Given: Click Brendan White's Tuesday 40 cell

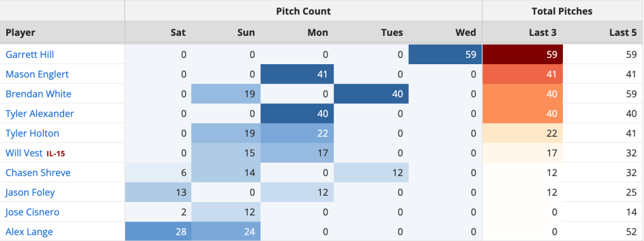Looking at the screenshot, I should coord(371,94).
